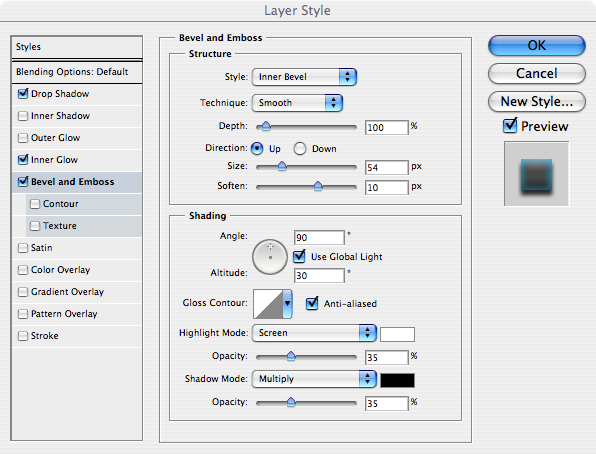Click the OK button
This screenshot has width=596, height=454.
tap(536, 46)
